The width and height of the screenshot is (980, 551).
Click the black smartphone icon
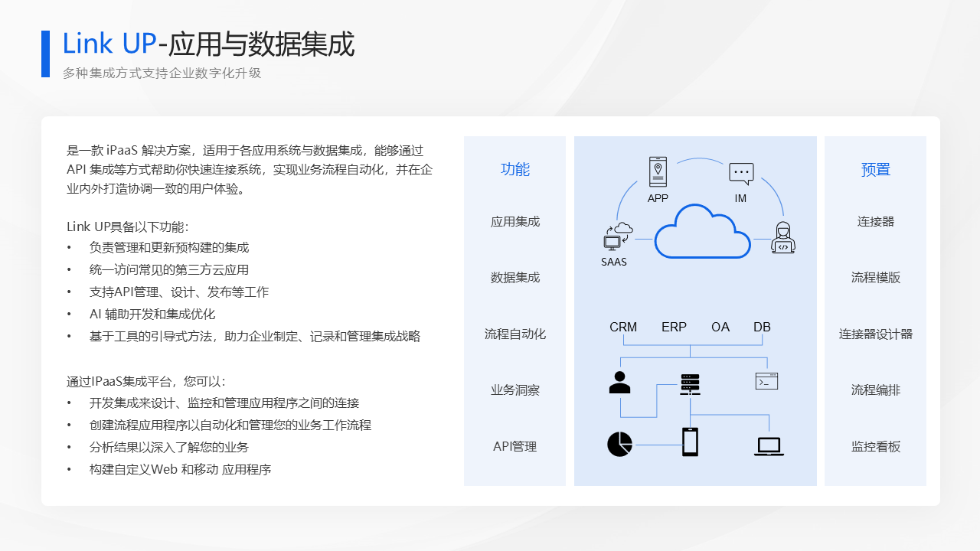coord(690,442)
